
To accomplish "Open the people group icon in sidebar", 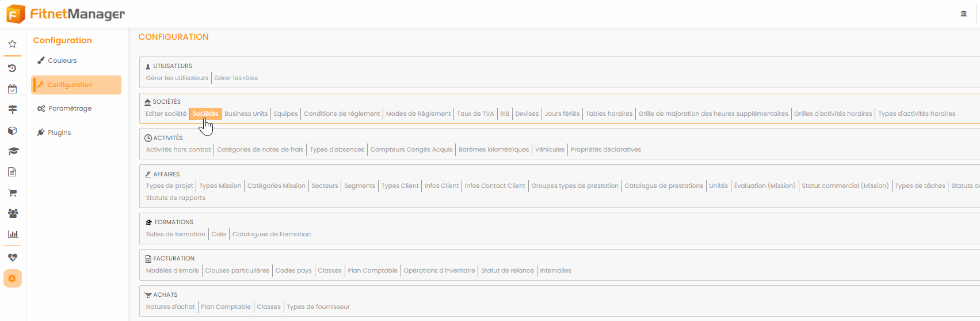I will [x=12, y=213].
